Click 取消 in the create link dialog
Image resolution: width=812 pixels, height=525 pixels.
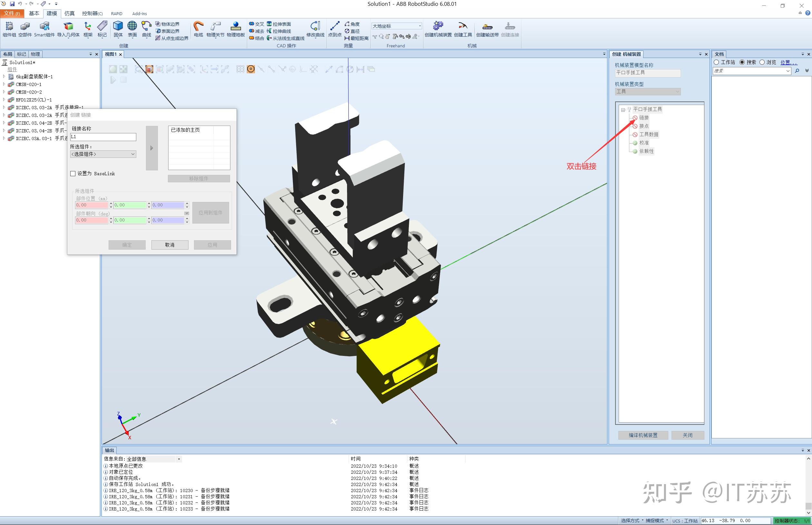169,245
